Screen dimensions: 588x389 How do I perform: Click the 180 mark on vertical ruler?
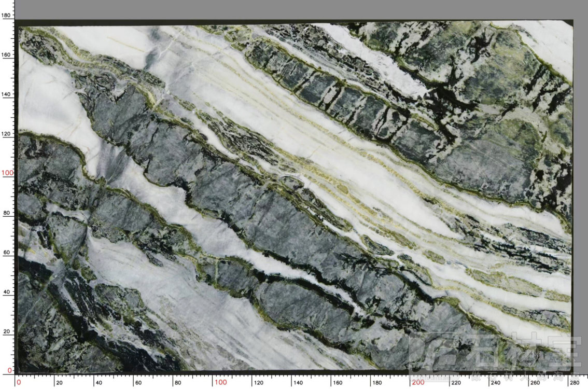pos(6,16)
